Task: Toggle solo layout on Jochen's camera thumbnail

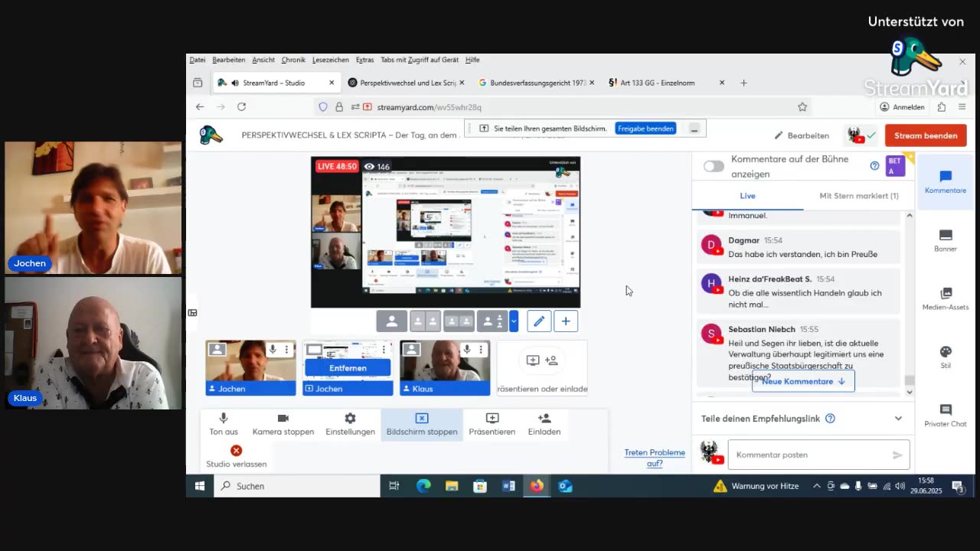Action: 217,350
